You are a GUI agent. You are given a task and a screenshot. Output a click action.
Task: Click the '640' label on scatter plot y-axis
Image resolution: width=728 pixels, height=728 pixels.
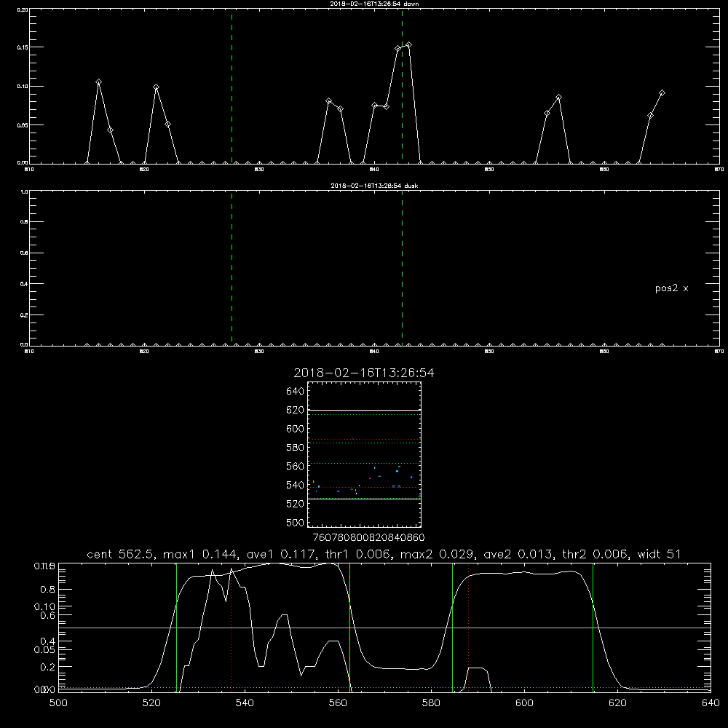(295, 392)
